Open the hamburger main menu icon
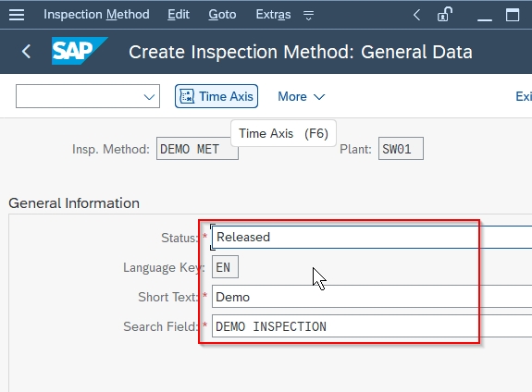This screenshot has width=532, height=392. pyautogui.click(x=17, y=15)
